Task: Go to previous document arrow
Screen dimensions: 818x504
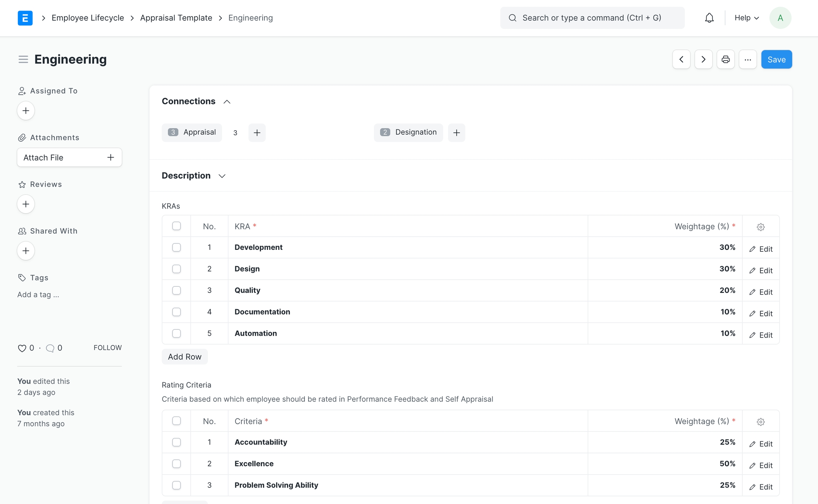Action: tap(681, 59)
